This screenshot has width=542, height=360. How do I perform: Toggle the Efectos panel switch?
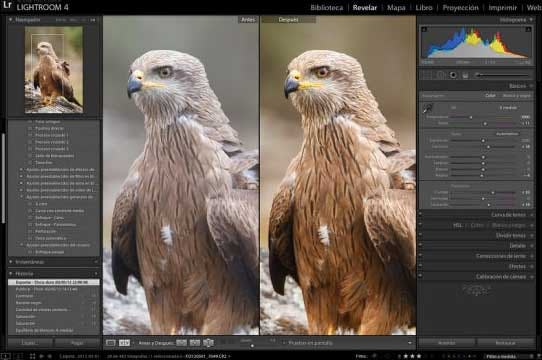[420, 266]
